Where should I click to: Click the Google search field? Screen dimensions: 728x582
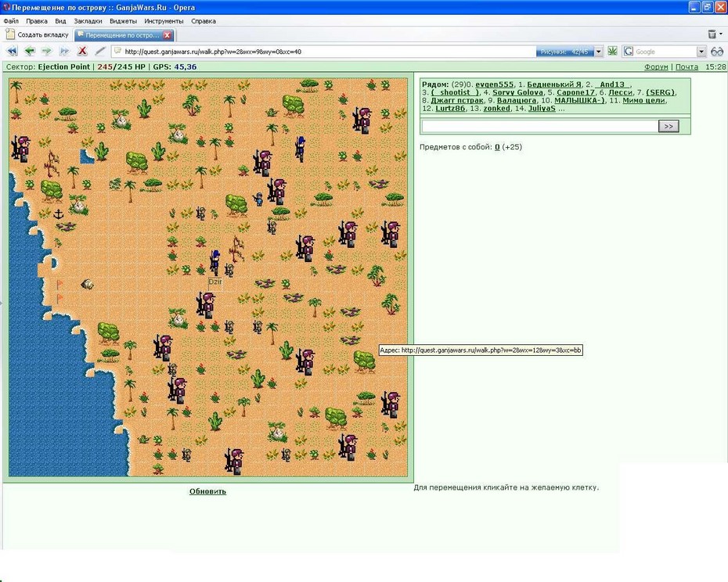point(665,52)
